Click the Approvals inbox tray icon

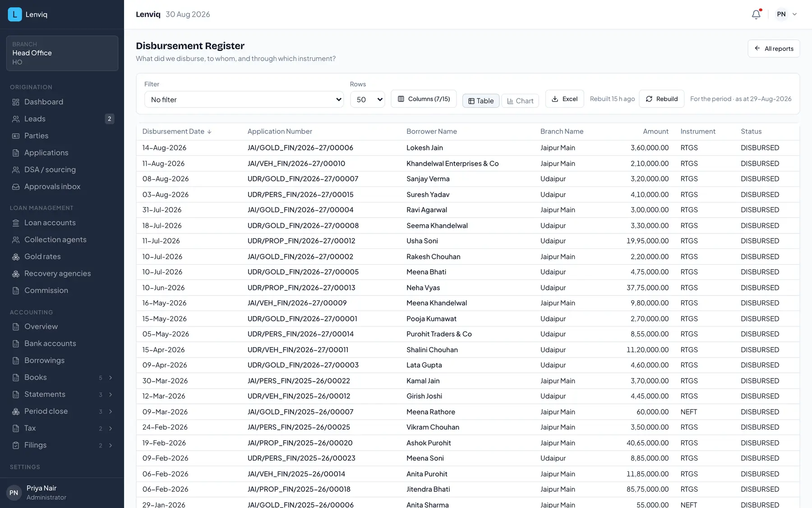(16, 187)
